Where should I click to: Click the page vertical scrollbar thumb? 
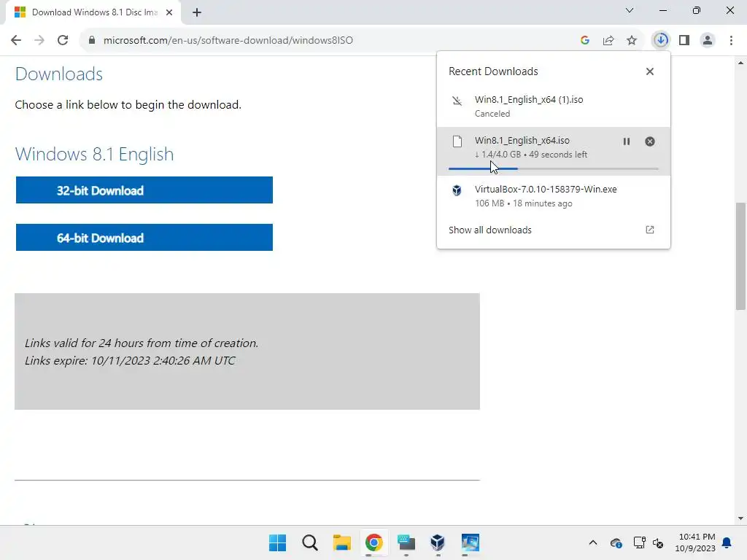(740, 256)
